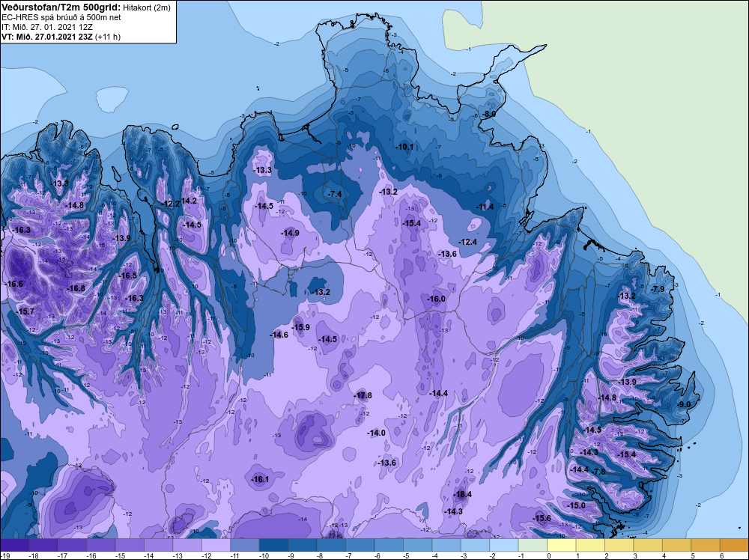749x560 pixels.
Task: Select the -14.0 temperature value
Action: 376,433
